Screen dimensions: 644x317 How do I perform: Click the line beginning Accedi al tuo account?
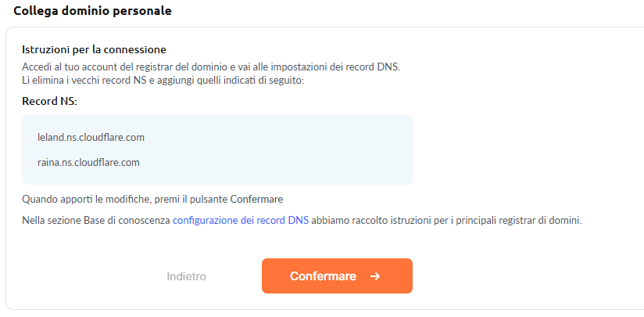click(211, 67)
